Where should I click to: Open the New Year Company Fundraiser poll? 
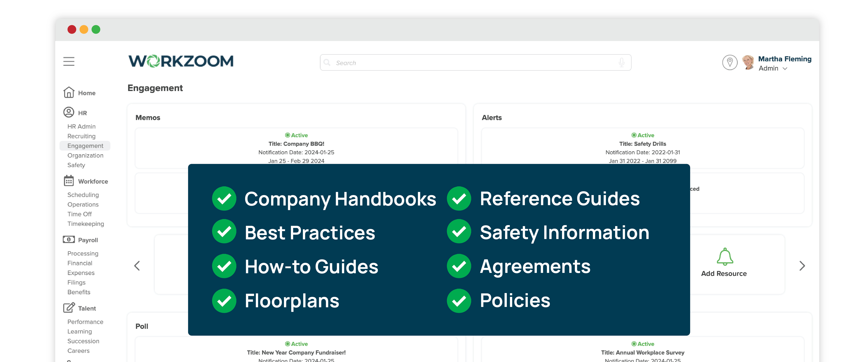296,349
